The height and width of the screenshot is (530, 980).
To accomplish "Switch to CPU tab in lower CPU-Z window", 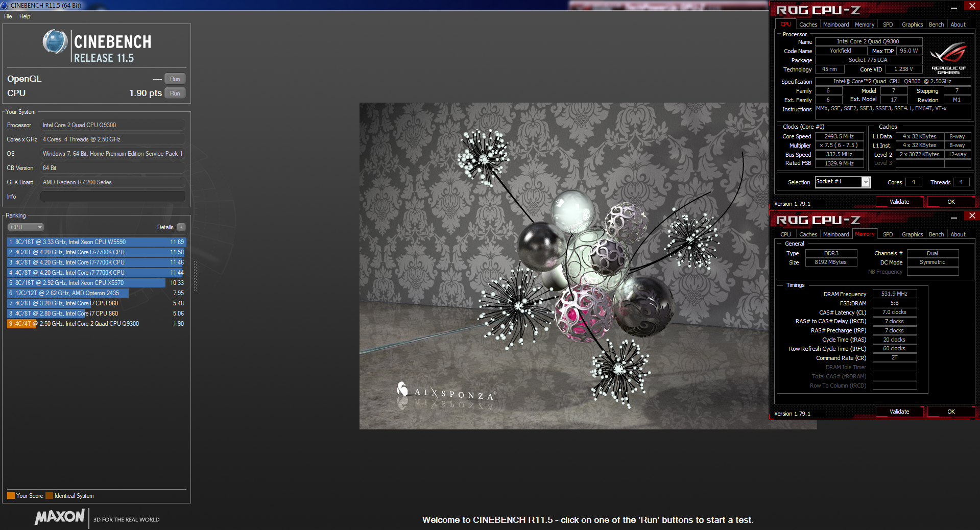I will pyautogui.click(x=785, y=234).
